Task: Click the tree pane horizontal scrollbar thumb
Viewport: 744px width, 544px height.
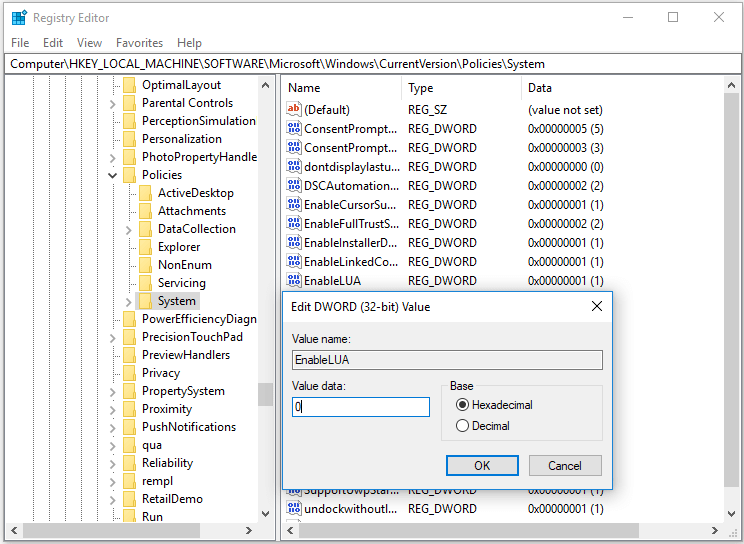Action: (111, 530)
